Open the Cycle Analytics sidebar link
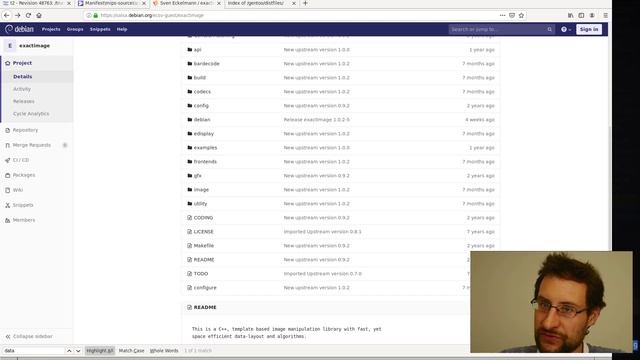This screenshot has width=640, height=360. [31, 114]
